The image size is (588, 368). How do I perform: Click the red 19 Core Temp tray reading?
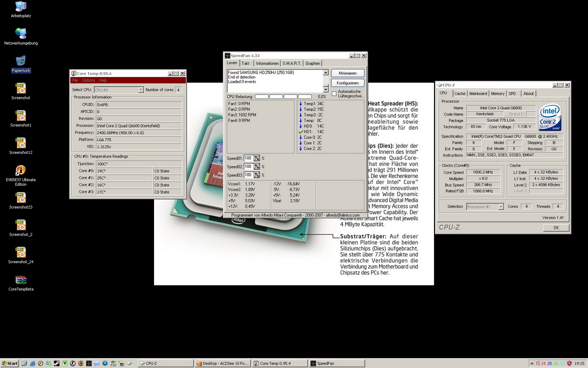[x=543, y=363]
